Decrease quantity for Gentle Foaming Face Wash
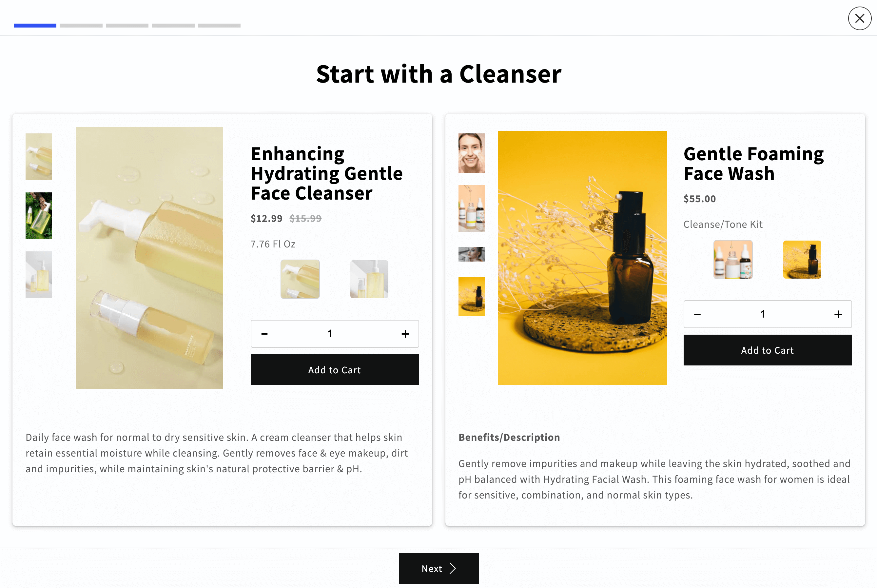The height and width of the screenshot is (588, 877). (697, 314)
